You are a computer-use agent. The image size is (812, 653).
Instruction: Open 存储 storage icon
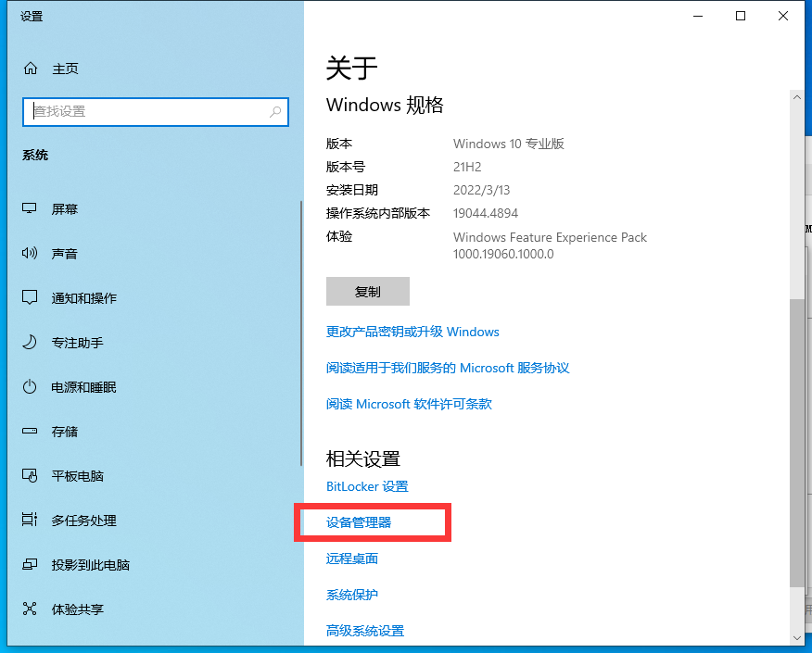[x=30, y=431]
